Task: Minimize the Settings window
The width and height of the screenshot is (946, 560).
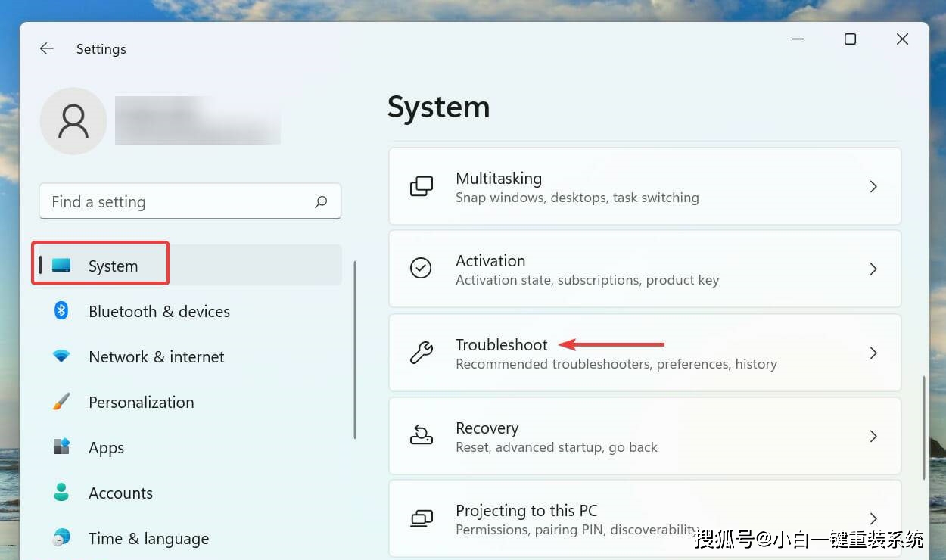Action: point(798,39)
